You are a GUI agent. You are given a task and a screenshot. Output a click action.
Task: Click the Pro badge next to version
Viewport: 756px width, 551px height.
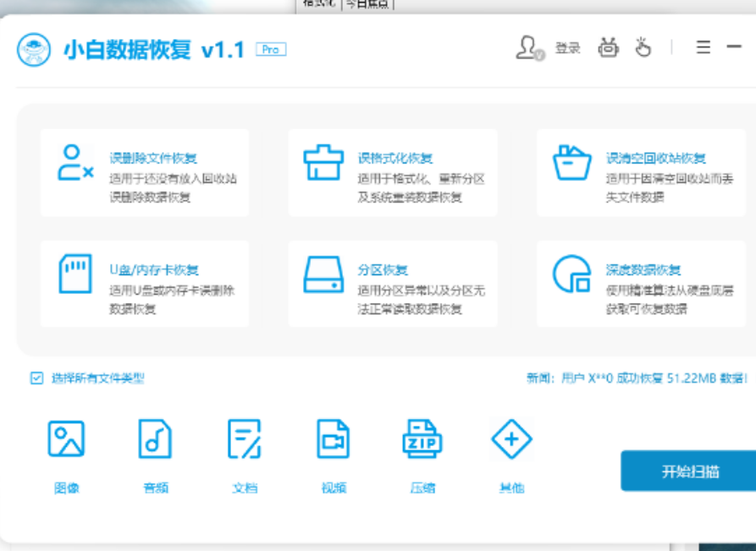(x=271, y=50)
